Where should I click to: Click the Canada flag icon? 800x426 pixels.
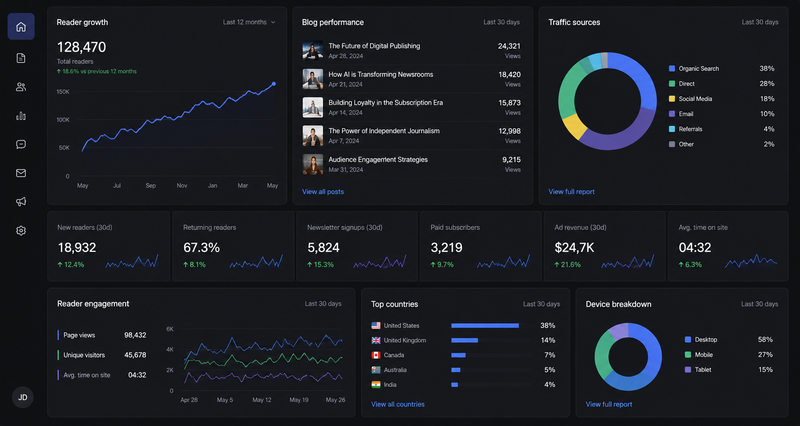click(x=376, y=355)
